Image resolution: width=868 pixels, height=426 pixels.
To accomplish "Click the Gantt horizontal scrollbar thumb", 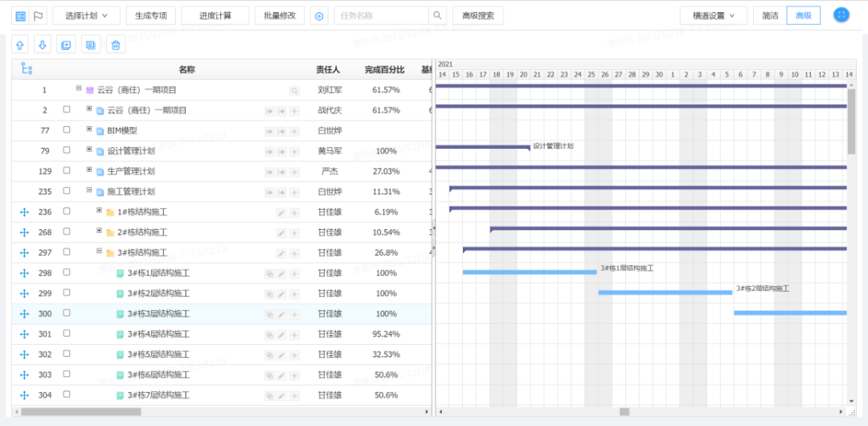I will (624, 412).
